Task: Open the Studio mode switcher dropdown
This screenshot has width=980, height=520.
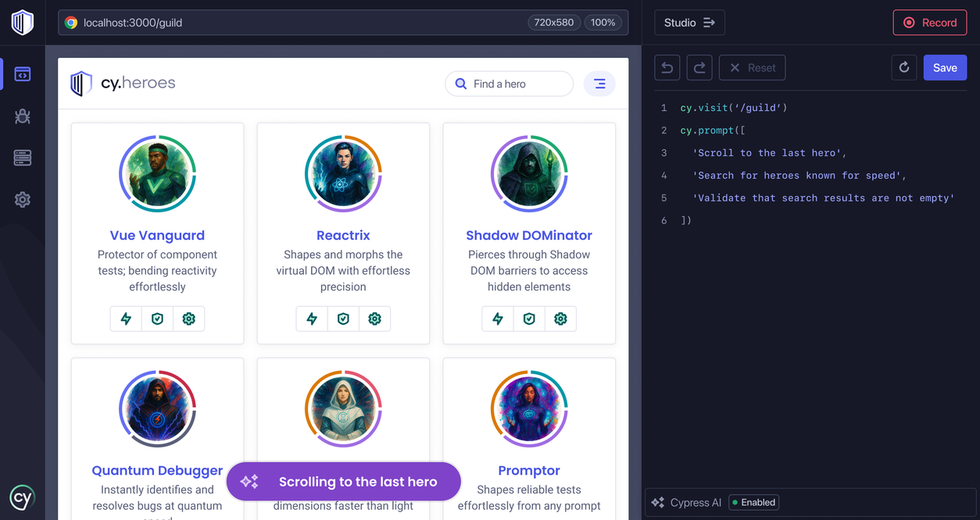Action: click(x=689, y=22)
